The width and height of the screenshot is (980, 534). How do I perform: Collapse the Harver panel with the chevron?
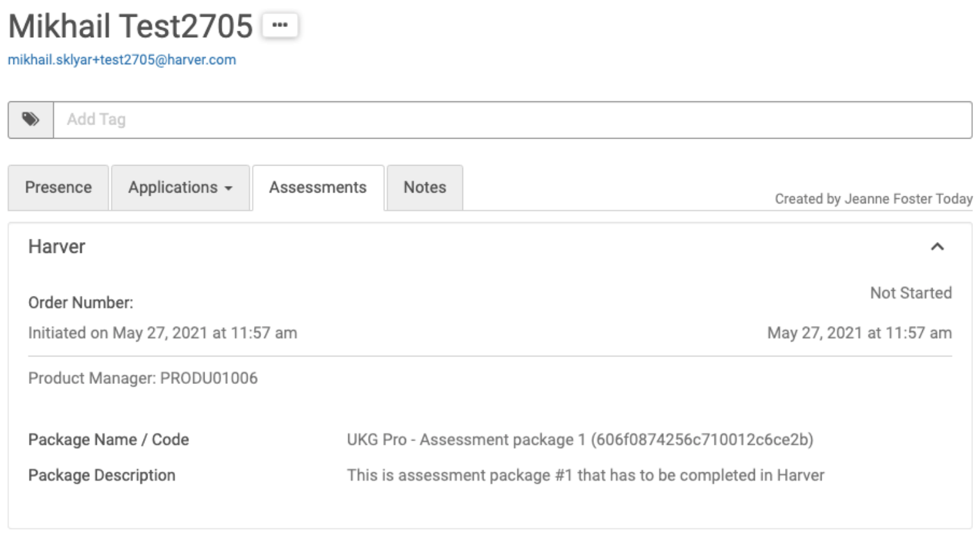click(x=937, y=246)
